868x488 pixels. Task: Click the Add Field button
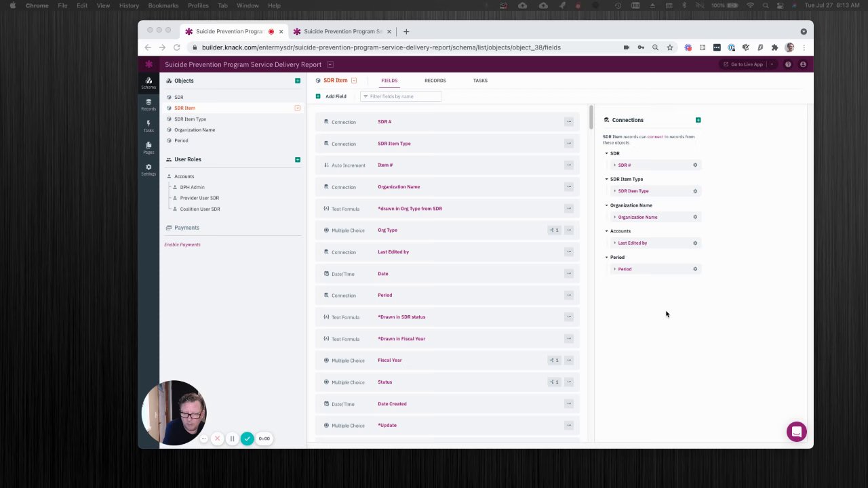pyautogui.click(x=331, y=96)
